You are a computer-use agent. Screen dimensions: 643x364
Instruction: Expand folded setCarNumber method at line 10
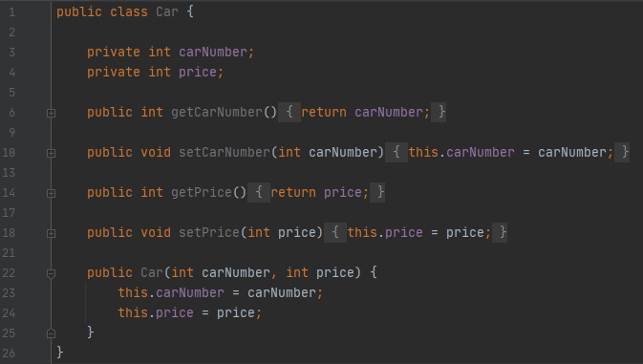pos(51,153)
